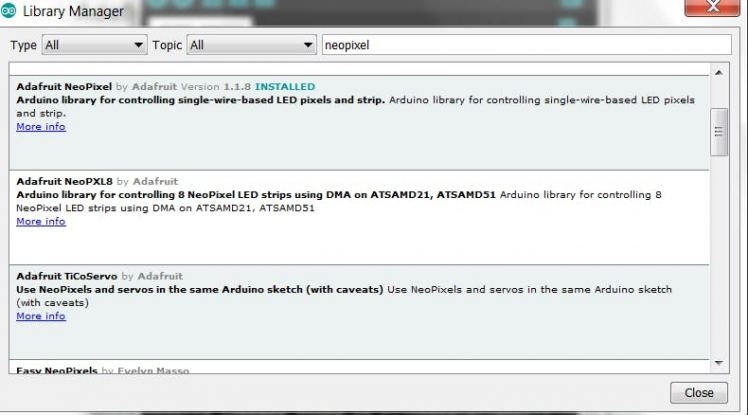The width and height of the screenshot is (748, 415).
Task: Select the Adafruit NeoPXL8 library title
Action: tap(64, 182)
